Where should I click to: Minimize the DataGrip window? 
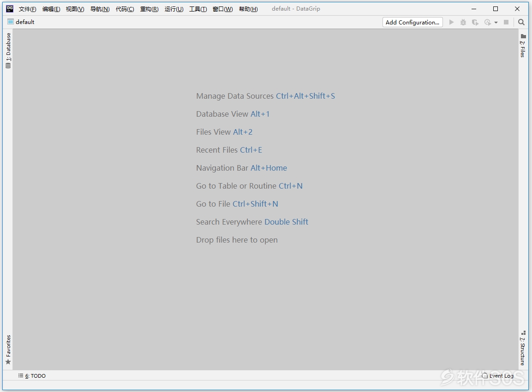pos(474,9)
